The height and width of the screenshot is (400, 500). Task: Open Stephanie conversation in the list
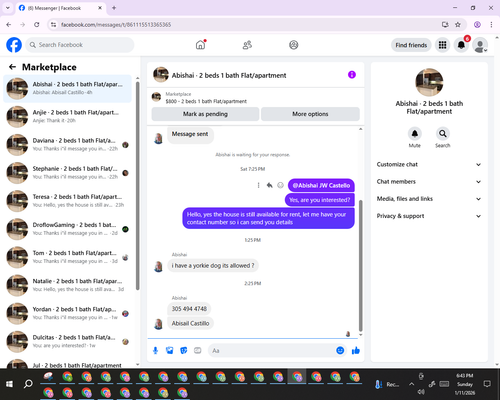tap(67, 173)
